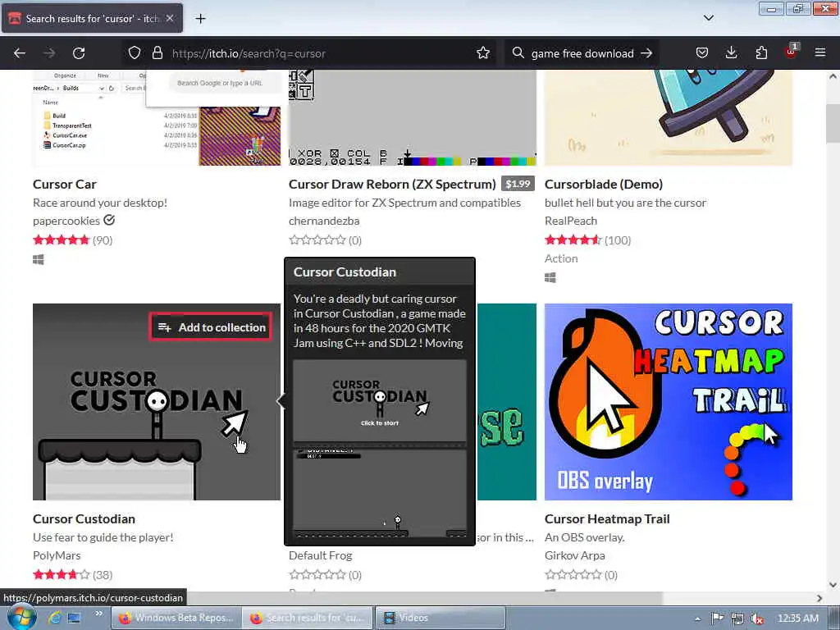Add Cursor Custodian to collection

(x=211, y=327)
